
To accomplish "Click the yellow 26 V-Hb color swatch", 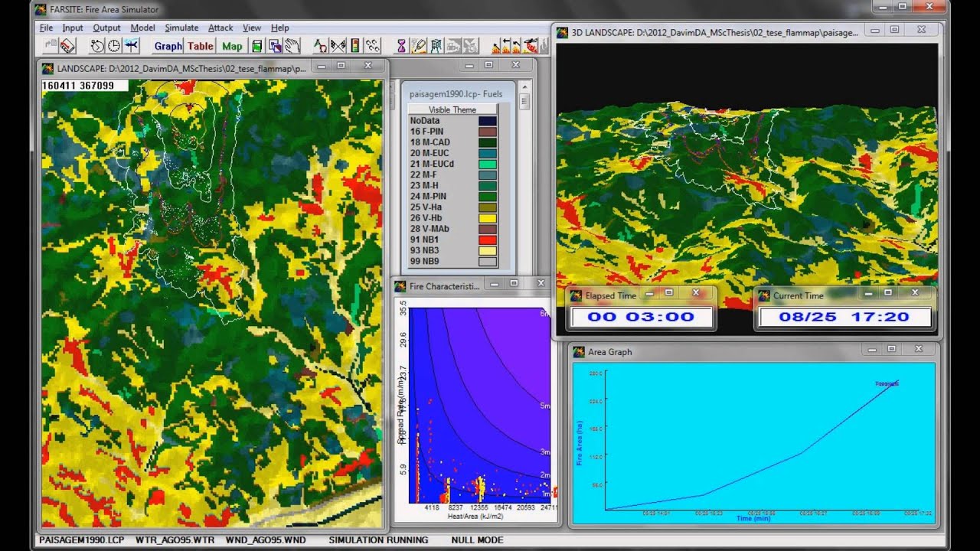I will point(487,218).
